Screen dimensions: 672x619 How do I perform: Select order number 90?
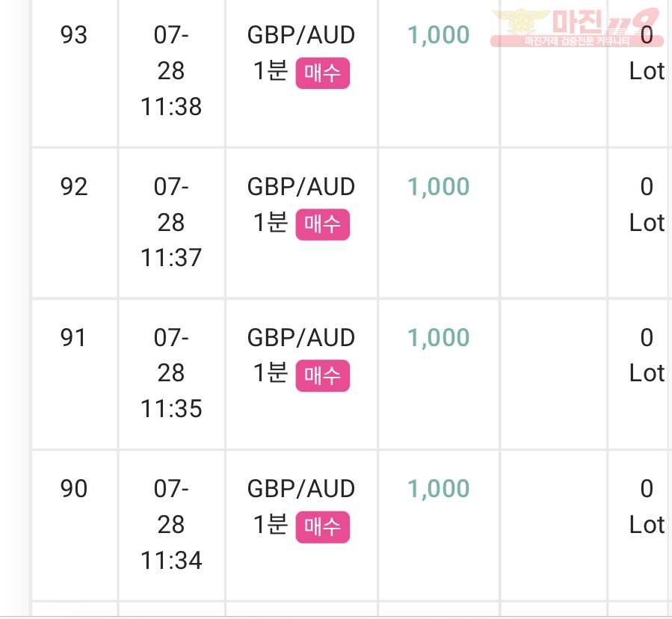coord(74,489)
